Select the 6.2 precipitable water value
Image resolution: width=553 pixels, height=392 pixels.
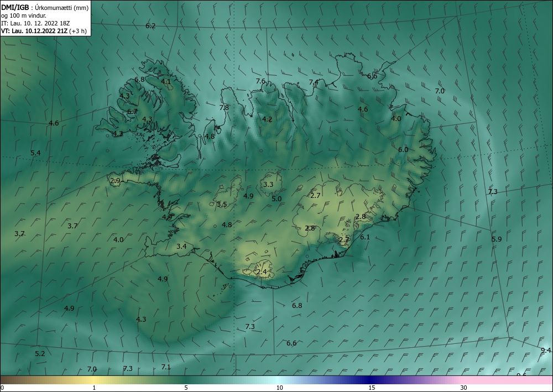click(150, 26)
